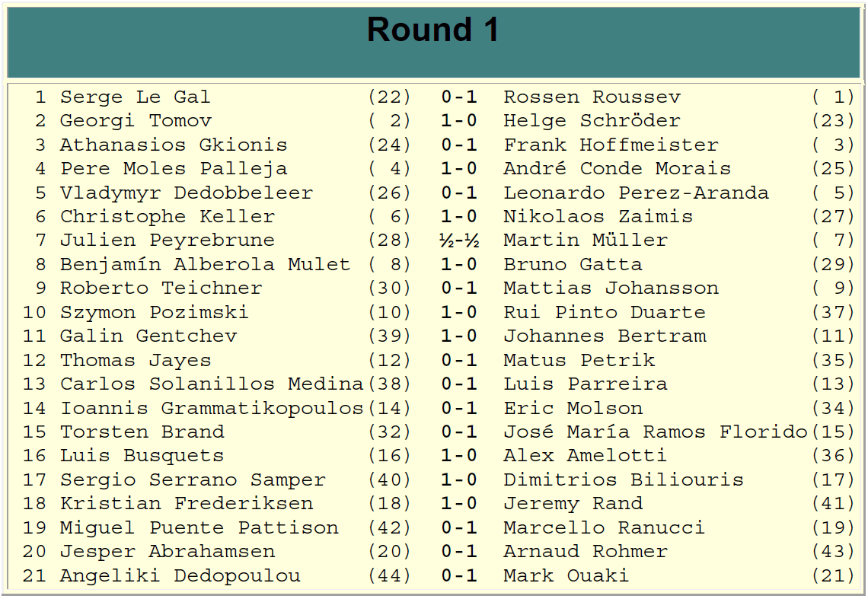Select Angeliki Dedopoulou in last row
Viewport: 868px width, 599px height.
coord(180,575)
